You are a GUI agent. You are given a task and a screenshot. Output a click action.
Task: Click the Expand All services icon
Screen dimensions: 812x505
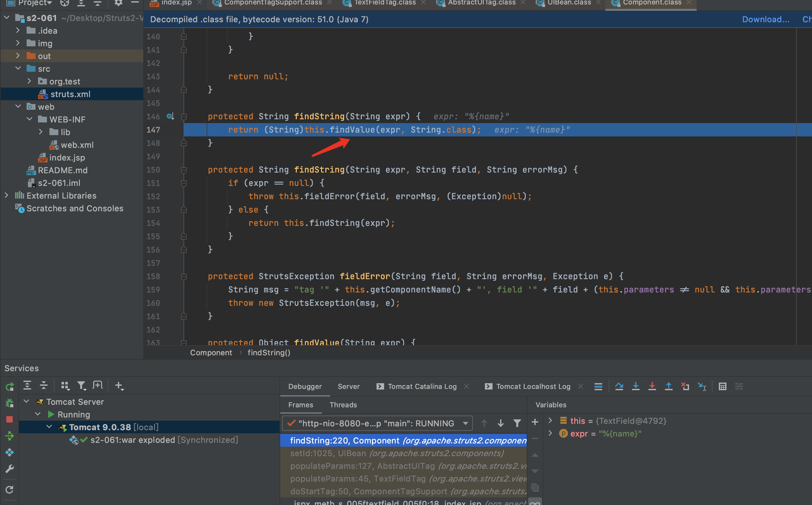[27, 385]
